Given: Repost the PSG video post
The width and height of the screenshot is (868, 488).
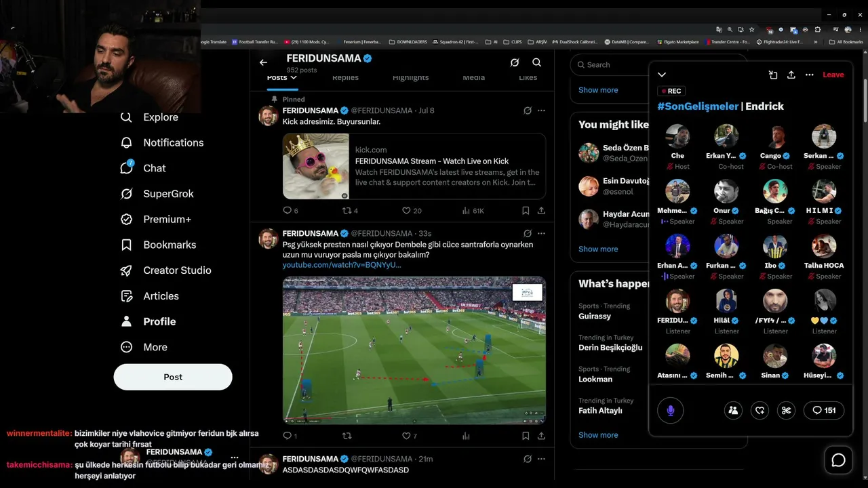Looking at the screenshot, I should pyautogui.click(x=347, y=436).
